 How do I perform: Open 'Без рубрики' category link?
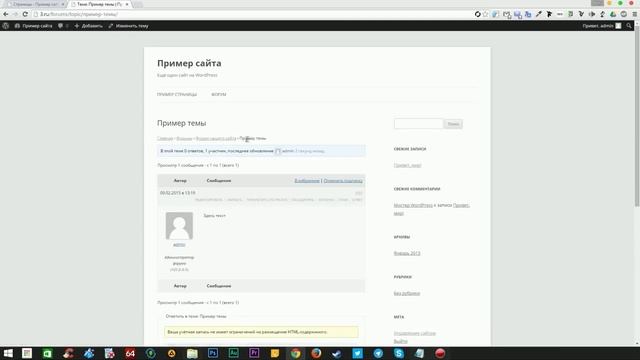tap(407, 293)
